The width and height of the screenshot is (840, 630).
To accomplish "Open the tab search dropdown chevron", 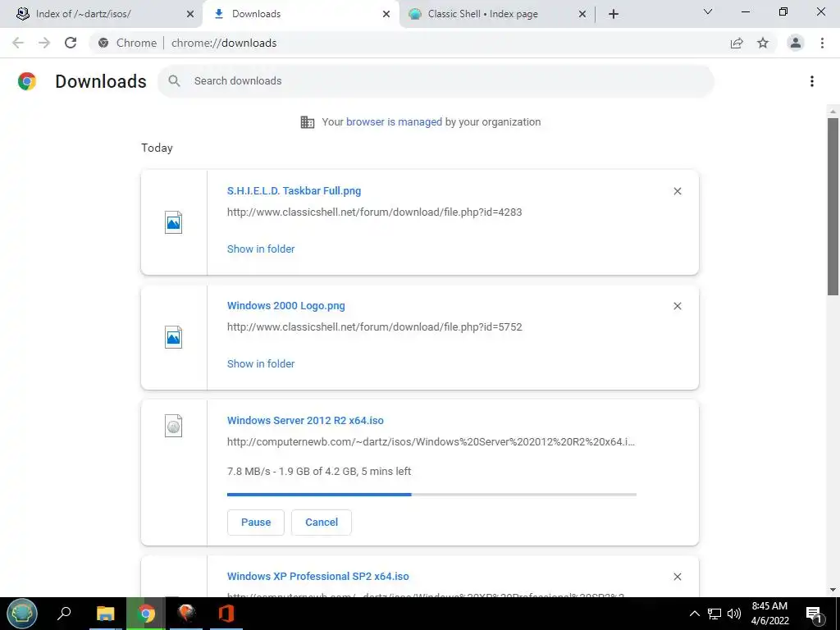I will point(708,11).
